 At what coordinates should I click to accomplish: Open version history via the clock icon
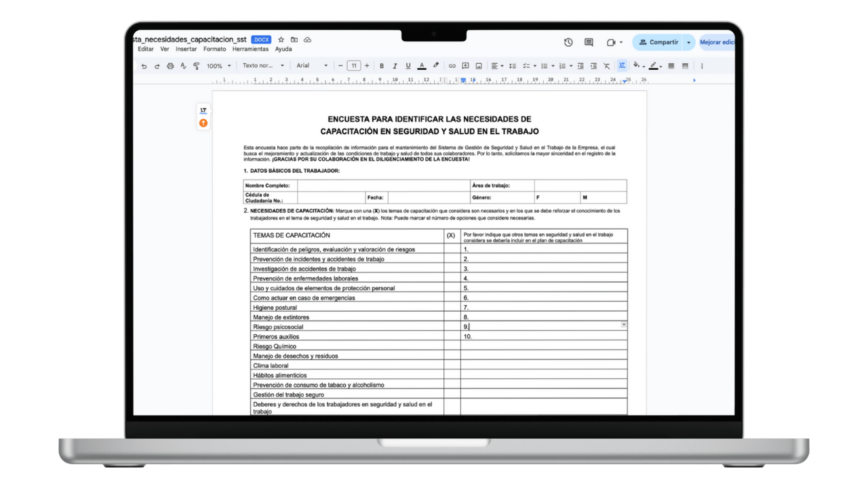click(568, 42)
